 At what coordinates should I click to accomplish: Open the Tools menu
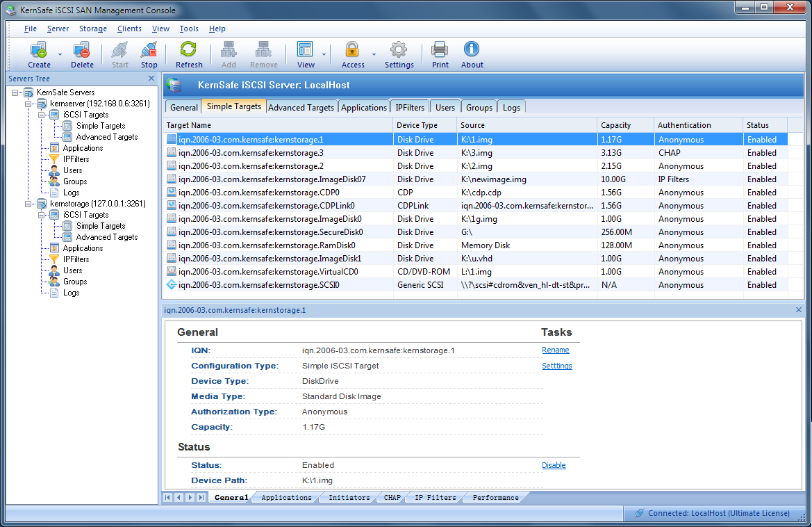(x=189, y=29)
